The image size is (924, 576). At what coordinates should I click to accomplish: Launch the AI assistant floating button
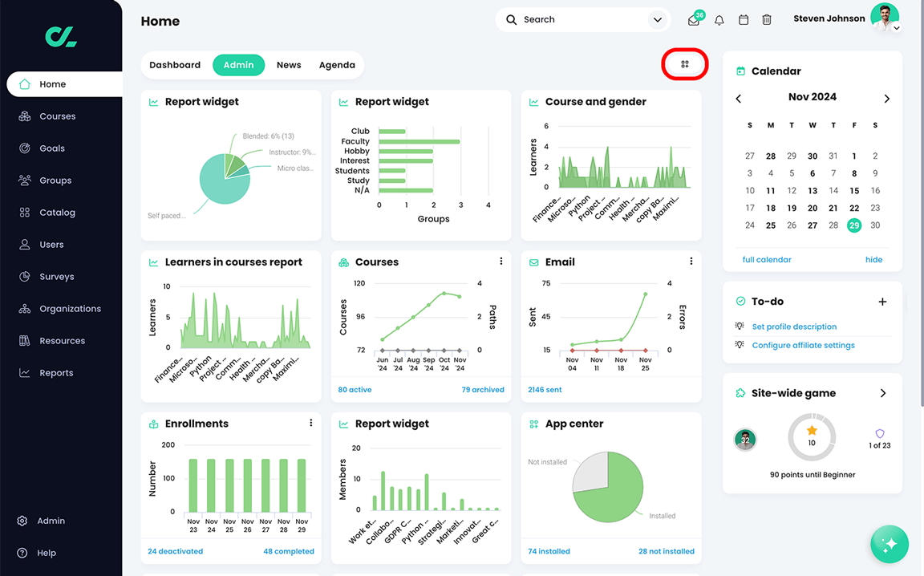coord(889,544)
